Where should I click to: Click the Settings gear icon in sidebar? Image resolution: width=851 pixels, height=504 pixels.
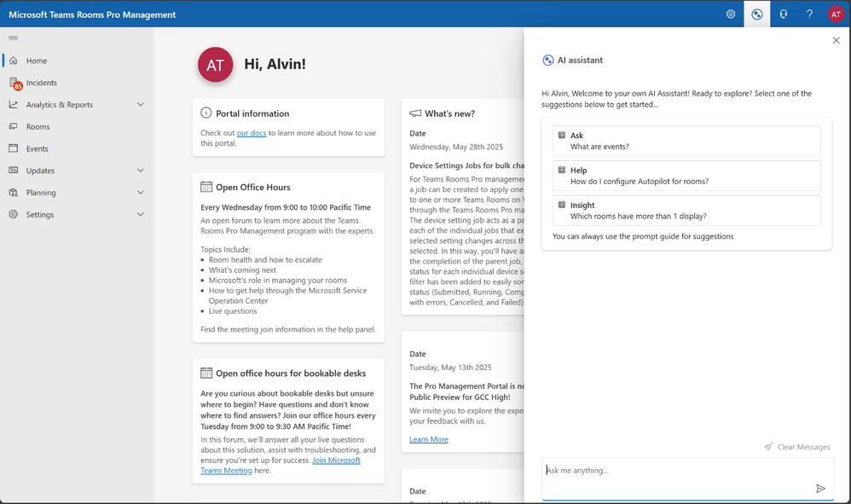tap(14, 214)
